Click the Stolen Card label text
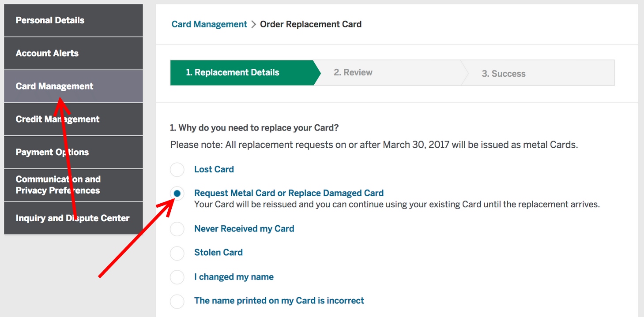This screenshot has height=317, width=644. pyautogui.click(x=218, y=253)
